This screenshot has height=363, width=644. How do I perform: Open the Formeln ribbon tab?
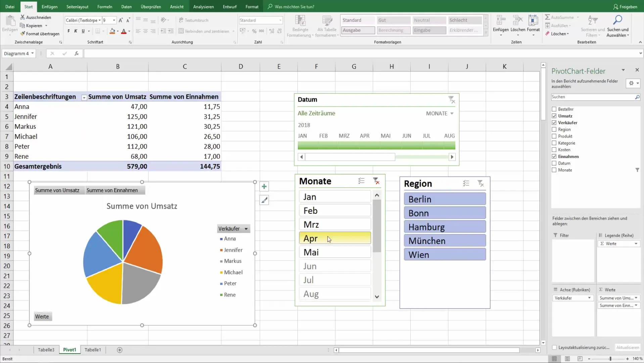click(x=105, y=7)
